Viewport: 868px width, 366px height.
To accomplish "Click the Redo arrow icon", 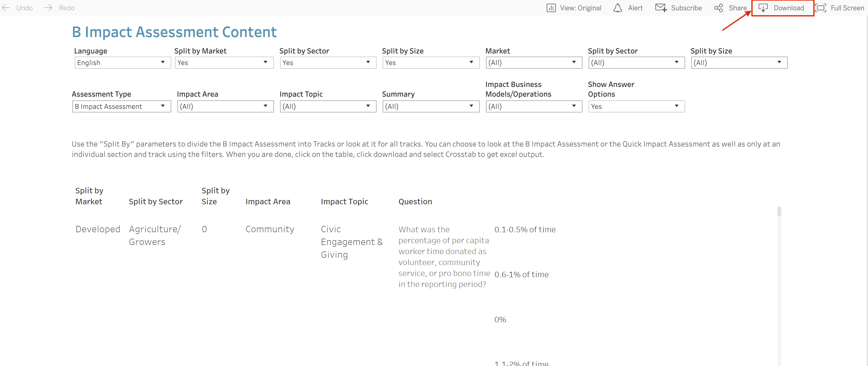I will click(x=49, y=8).
